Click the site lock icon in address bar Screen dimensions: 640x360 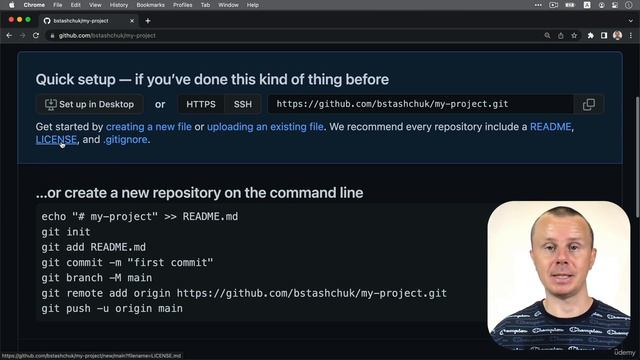tap(52, 36)
